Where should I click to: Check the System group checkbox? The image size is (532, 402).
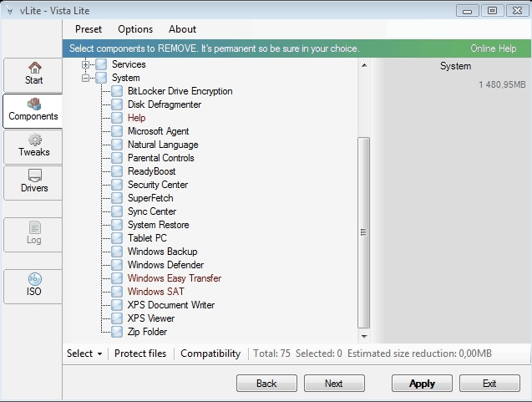pos(101,78)
